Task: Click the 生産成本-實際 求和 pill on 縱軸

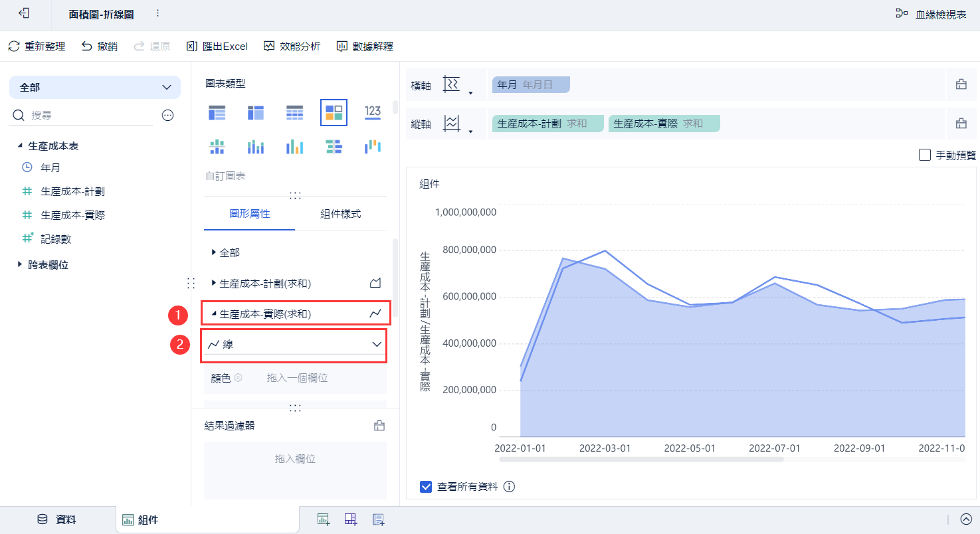Action: [x=664, y=124]
